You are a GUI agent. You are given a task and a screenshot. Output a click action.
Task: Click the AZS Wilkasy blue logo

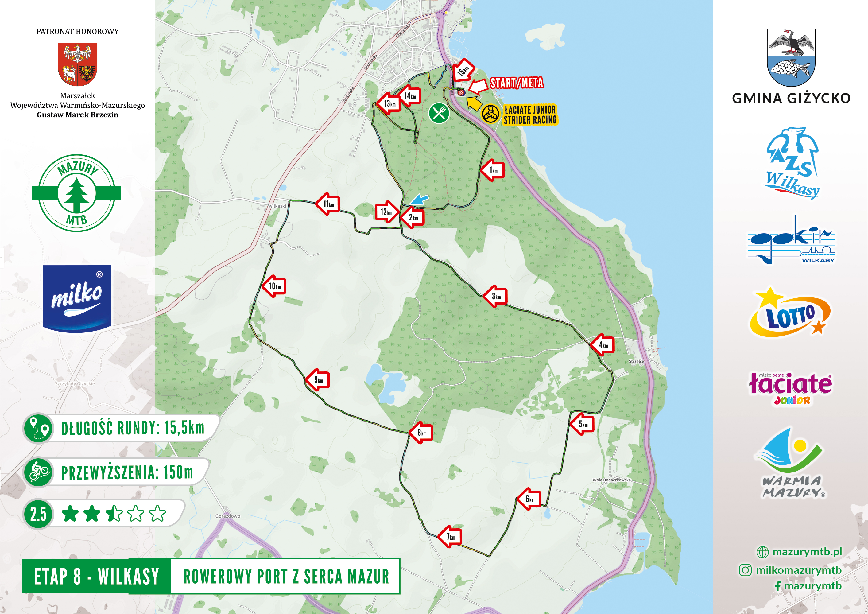pyautogui.click(x=792, y=163)
